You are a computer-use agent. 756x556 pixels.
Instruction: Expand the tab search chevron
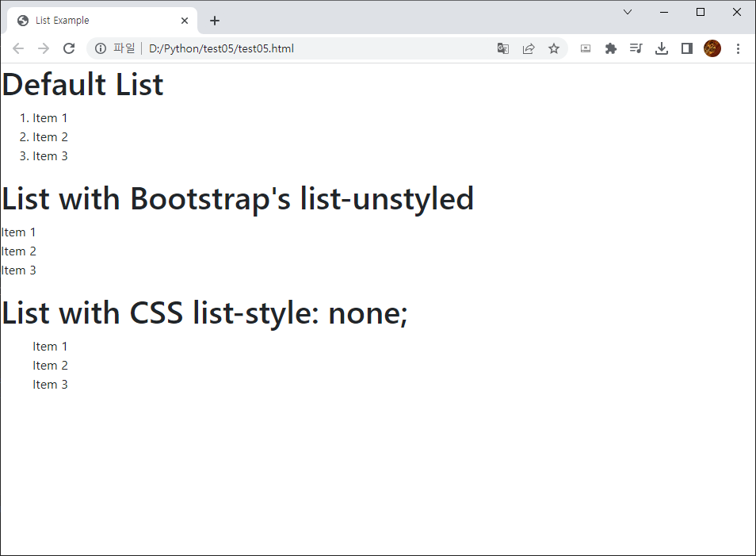click(x=628, y=12)
